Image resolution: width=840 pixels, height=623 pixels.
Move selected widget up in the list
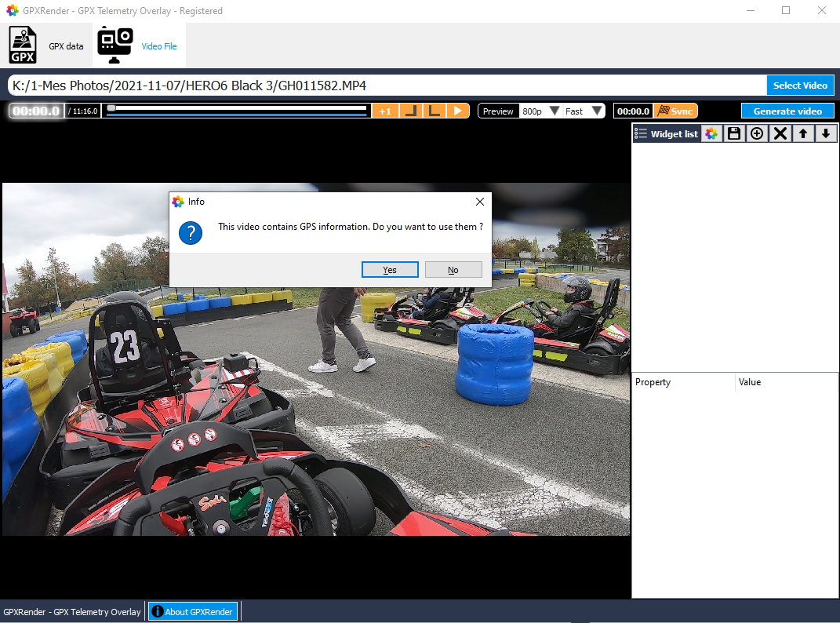tap(802, 133)
